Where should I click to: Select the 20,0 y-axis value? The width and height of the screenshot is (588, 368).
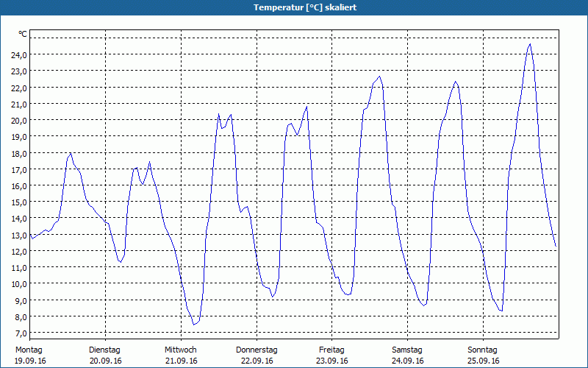tap(19, 120)
